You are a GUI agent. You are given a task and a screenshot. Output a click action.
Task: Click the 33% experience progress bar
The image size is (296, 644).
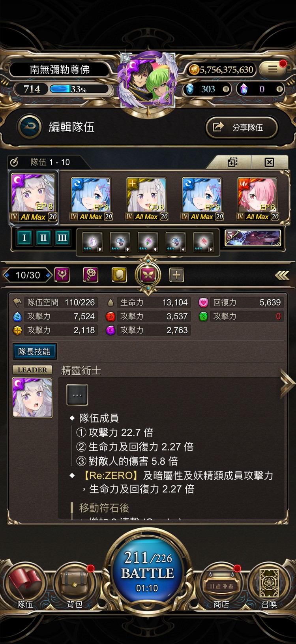click(80, 89)
